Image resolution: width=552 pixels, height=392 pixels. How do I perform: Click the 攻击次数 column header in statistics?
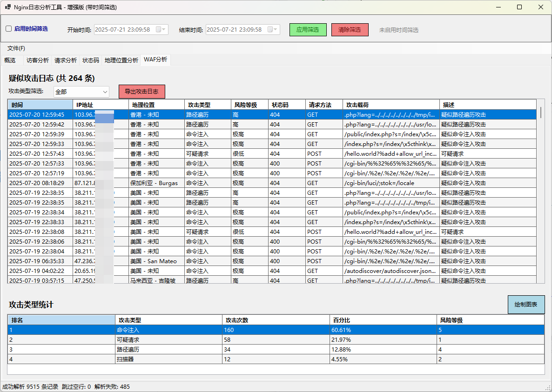[x=276, y=320]
